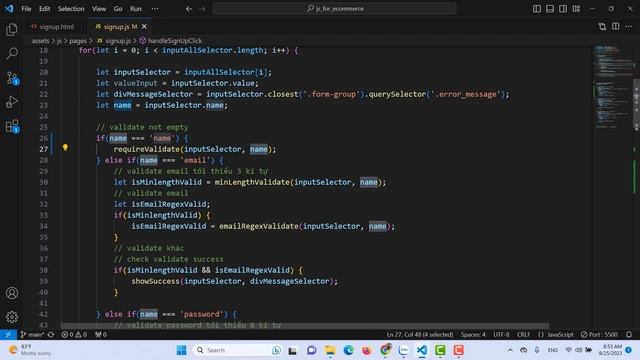This screenshot has height=360, width=640.
Task: Toggle the primary side bar layout icon
Action: click(x=537, y=9)
